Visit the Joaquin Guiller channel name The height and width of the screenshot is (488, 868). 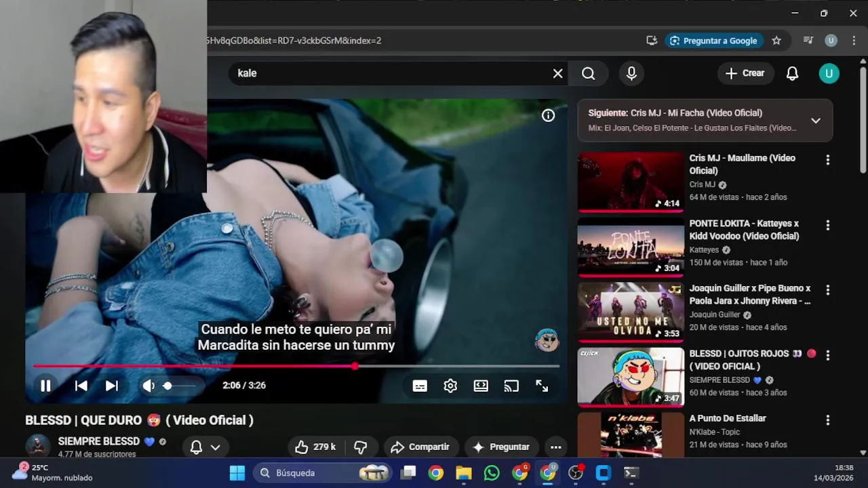715,314
